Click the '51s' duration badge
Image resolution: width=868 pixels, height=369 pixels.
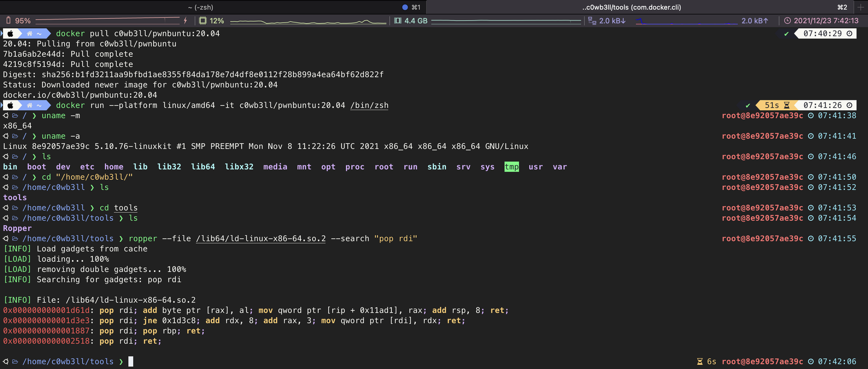772,105
